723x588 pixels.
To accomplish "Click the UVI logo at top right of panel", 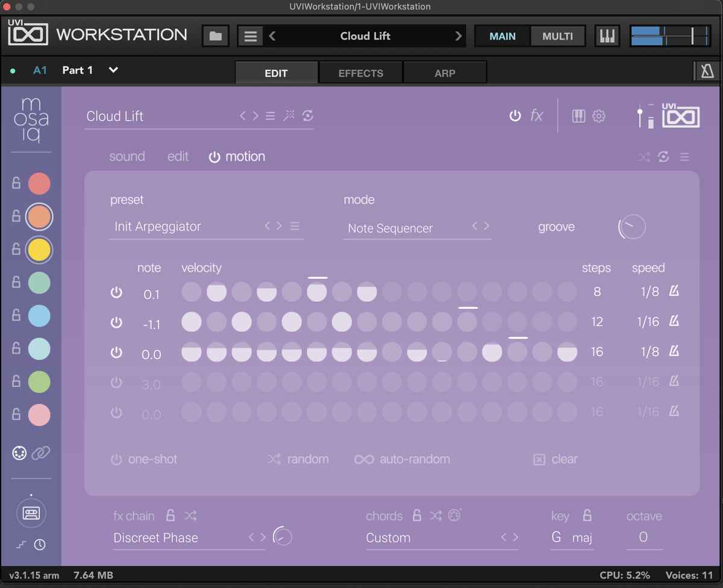I will pyautogui.click(x=681, y=114).
